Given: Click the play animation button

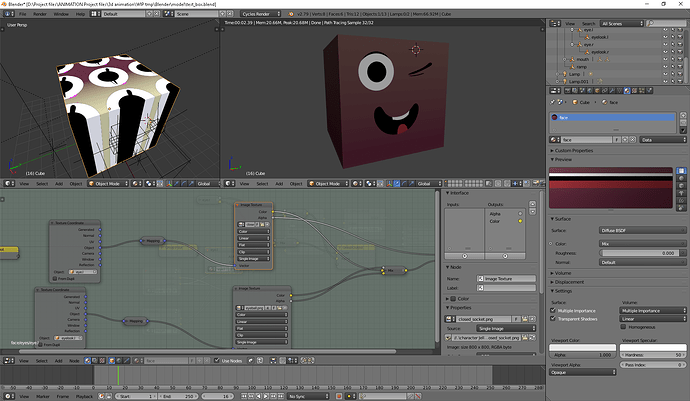Looking at the screenshot, I should pos(266,396).
